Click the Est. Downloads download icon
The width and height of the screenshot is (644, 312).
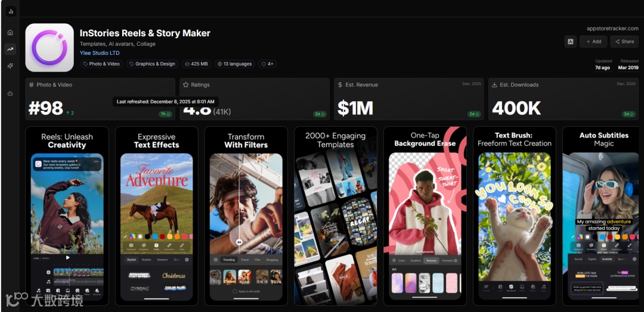494,85
